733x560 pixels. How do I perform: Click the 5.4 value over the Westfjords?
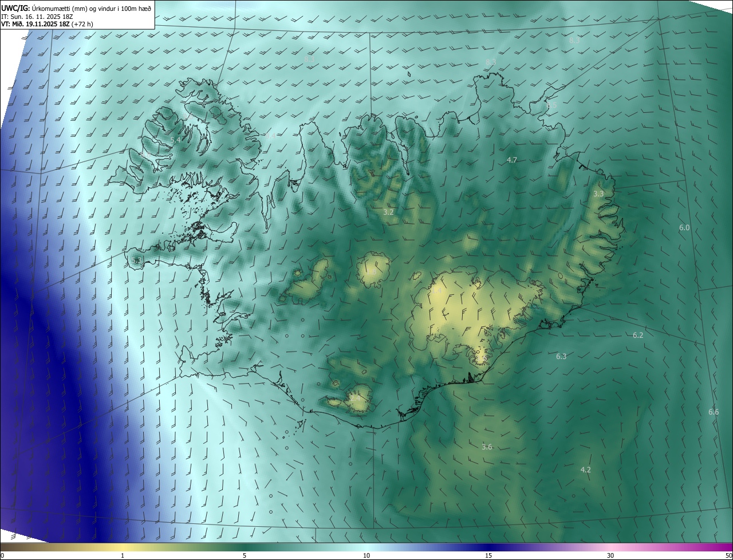176,140
